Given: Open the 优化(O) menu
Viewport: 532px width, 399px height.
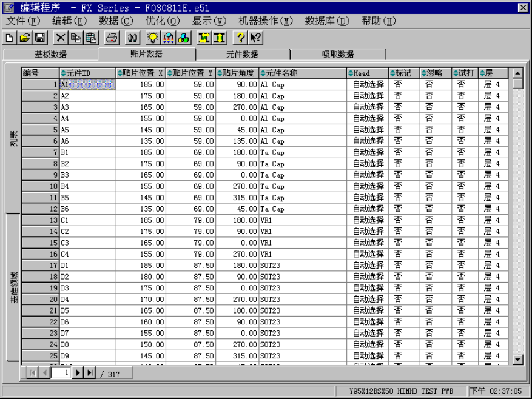Looking at the screenshot, I should click(162, 21).
